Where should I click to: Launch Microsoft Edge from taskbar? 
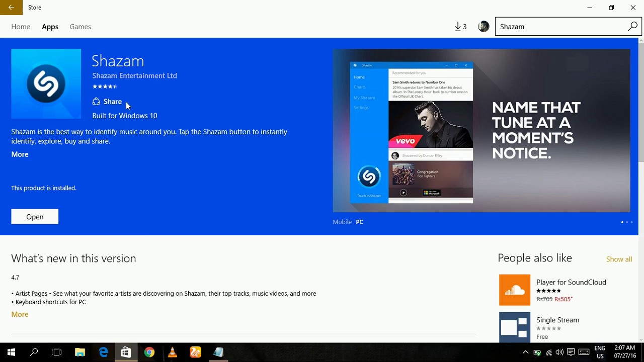(x=103, y=352)
